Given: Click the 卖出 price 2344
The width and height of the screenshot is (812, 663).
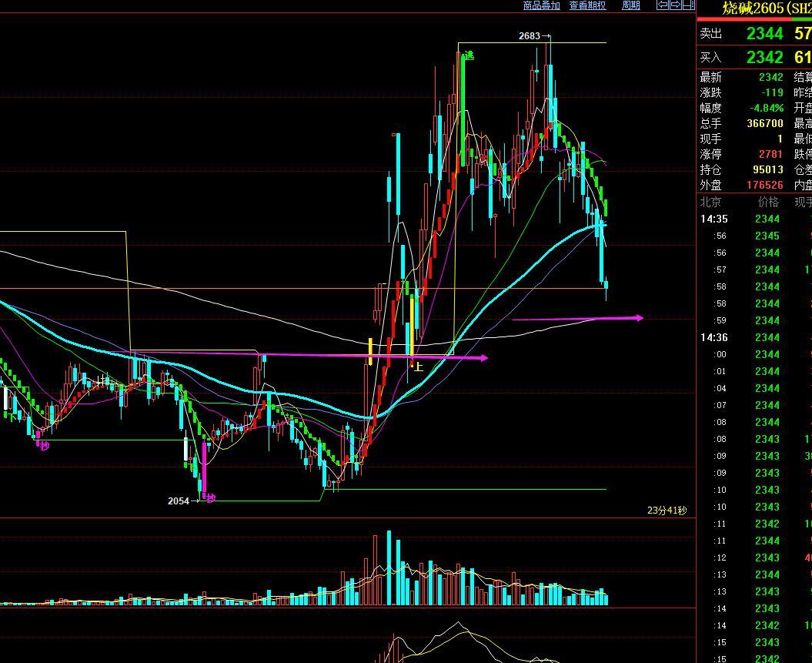Looking at the screenshot, I should (764, 34).
